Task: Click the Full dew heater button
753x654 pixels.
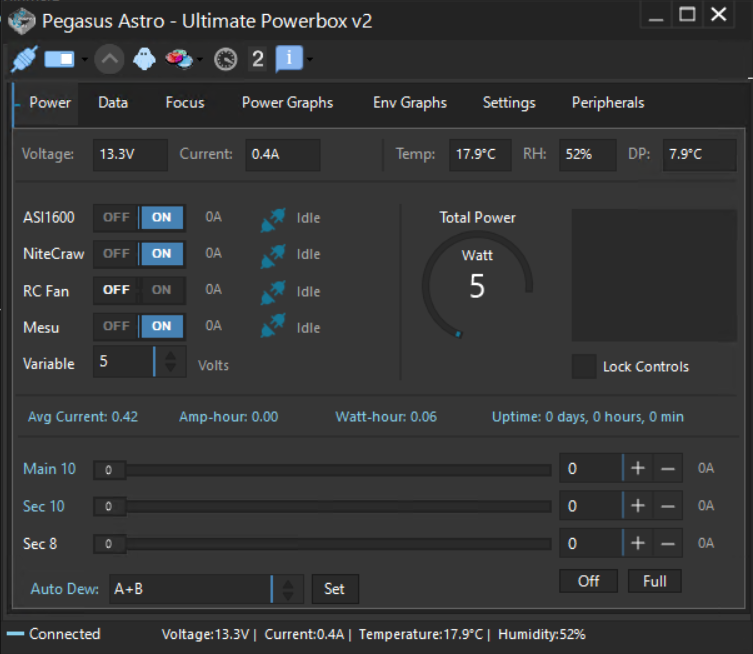Action: [654, 581]
